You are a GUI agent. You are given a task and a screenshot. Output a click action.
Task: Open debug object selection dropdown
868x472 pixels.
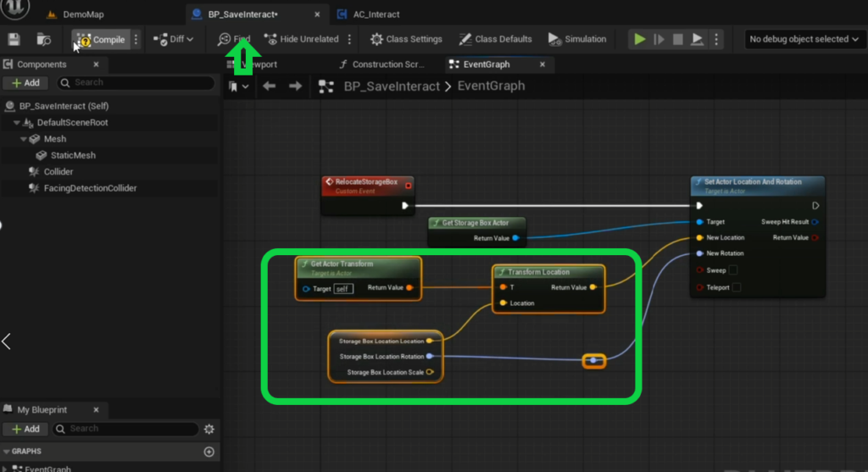click(x=804, y=39)
